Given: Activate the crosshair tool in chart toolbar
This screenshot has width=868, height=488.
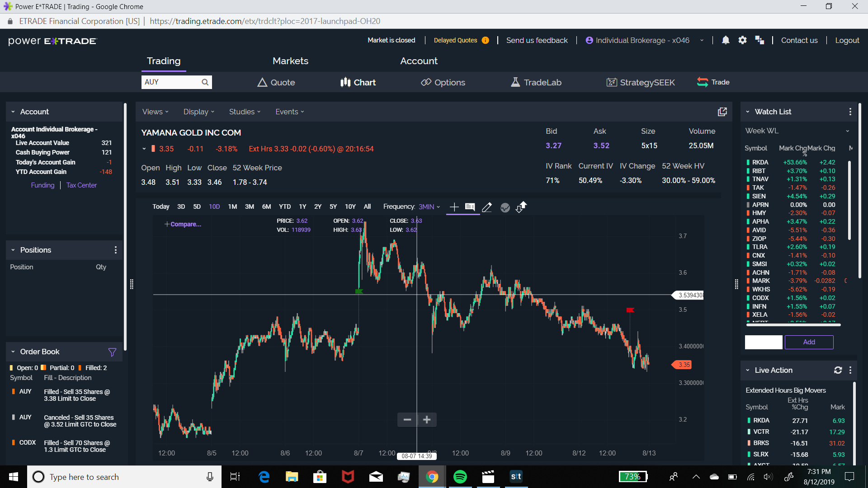Looking at the screenshot, I should point(454,207).
